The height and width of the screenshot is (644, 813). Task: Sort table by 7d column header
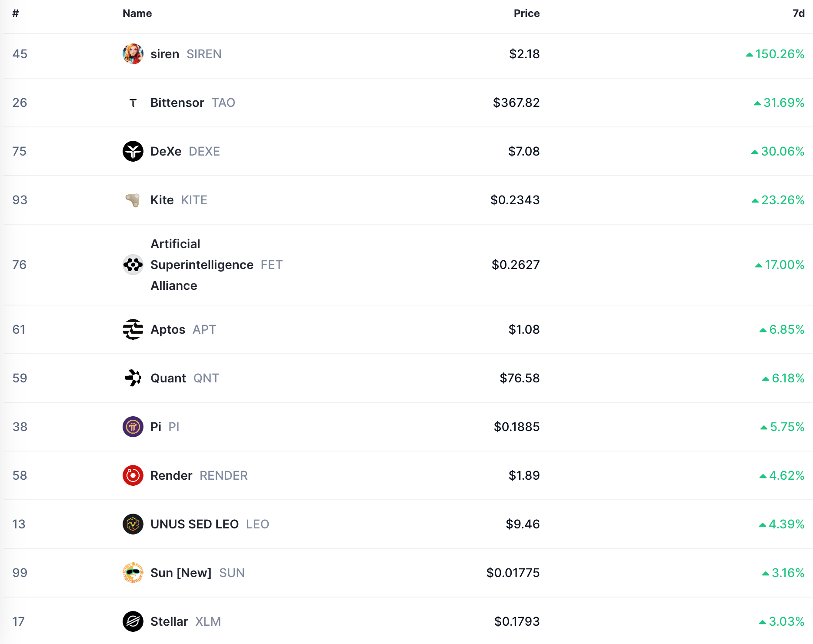(x=799, y=13)
